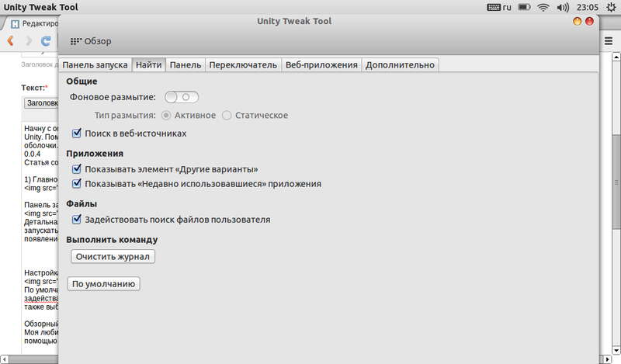Click the browser reload icon
Viewport: 621px width, 364px height.
click(47, 40)
